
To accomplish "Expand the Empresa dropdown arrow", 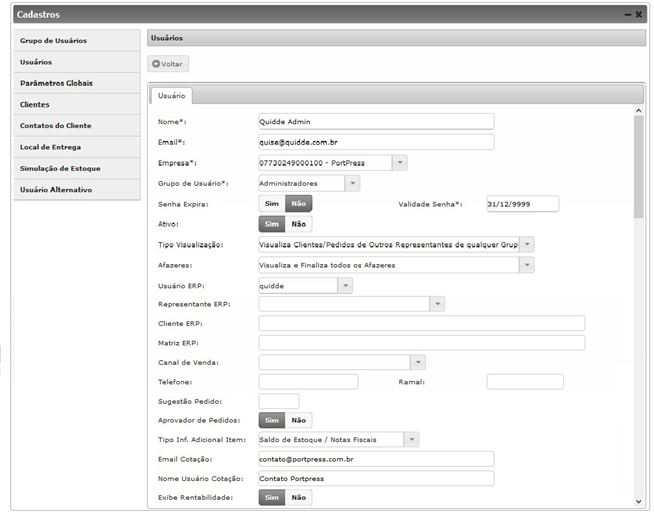I will tap(400, 163).
